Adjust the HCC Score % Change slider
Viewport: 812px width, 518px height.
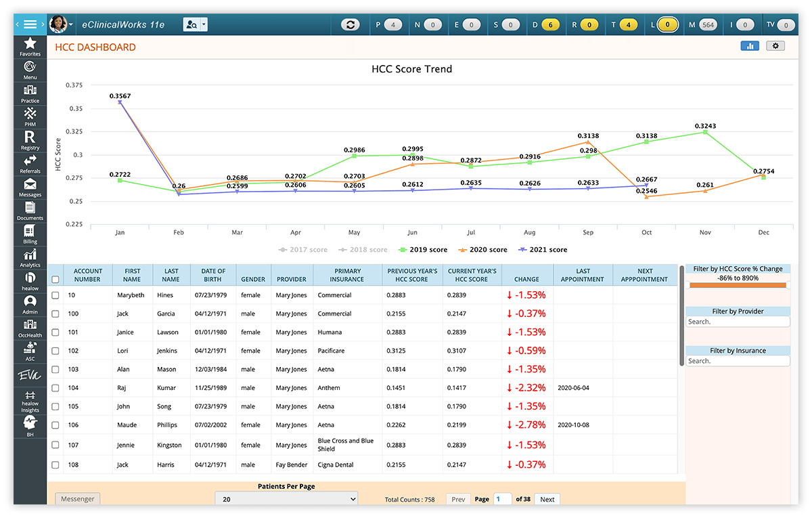click(738, 285)
